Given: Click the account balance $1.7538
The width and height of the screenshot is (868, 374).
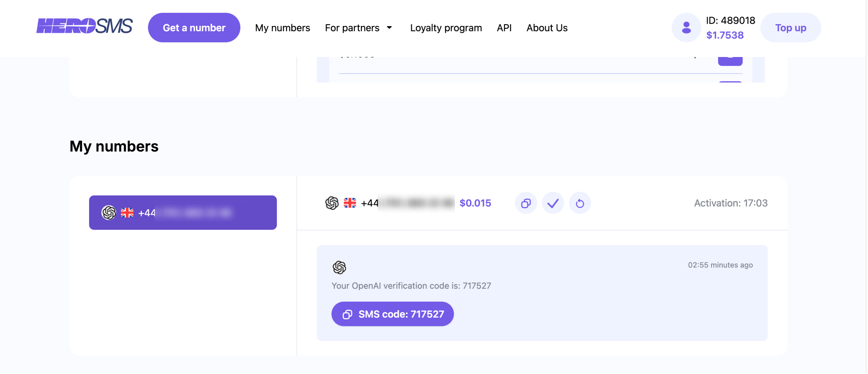Looking at the screenshot, I should 724,35.
